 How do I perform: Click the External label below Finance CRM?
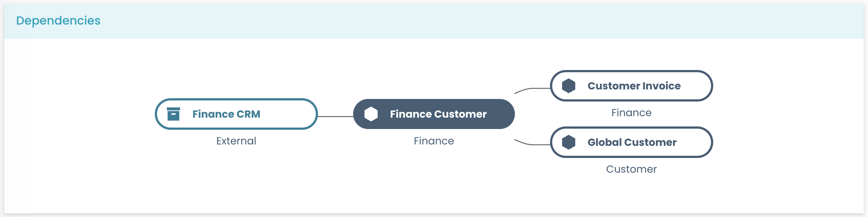(x=236, y=141)
